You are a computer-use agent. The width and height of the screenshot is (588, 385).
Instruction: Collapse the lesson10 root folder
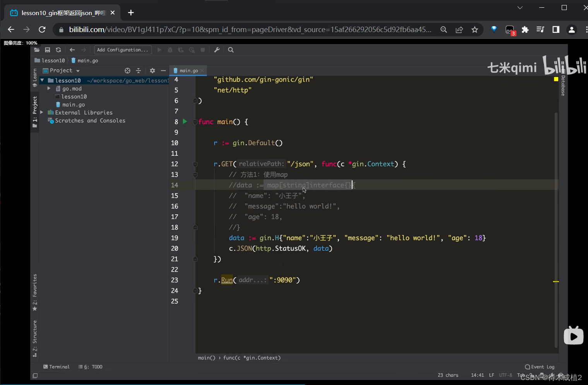42,80
